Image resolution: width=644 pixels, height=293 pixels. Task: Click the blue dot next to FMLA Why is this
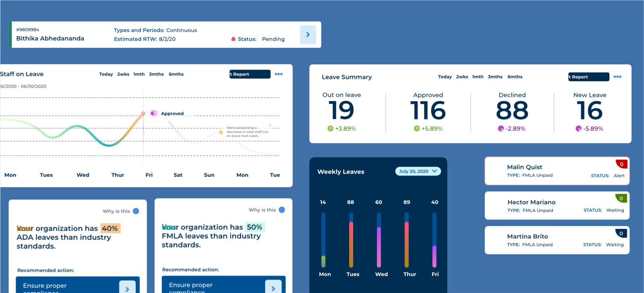(x=282, y=210)
